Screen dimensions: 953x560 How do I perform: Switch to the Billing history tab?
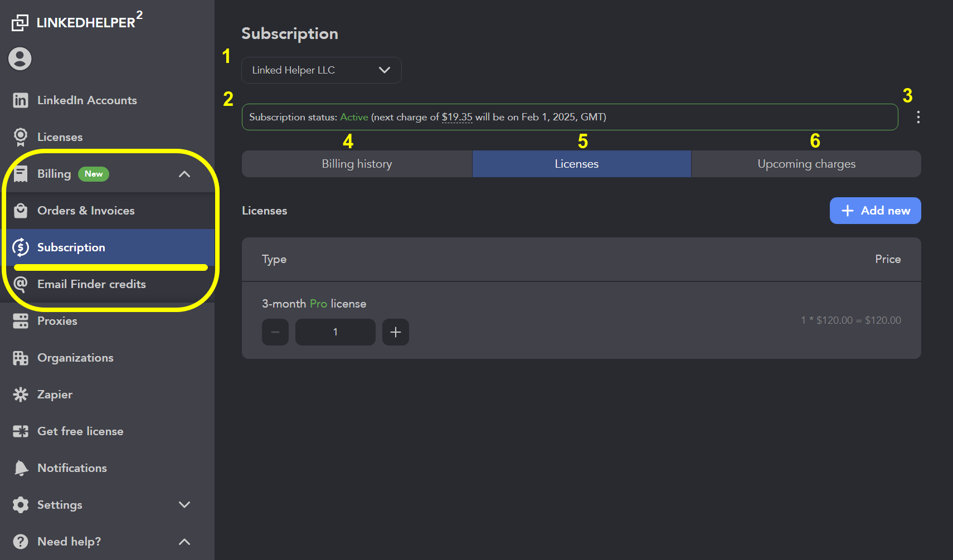pos(357,163)
